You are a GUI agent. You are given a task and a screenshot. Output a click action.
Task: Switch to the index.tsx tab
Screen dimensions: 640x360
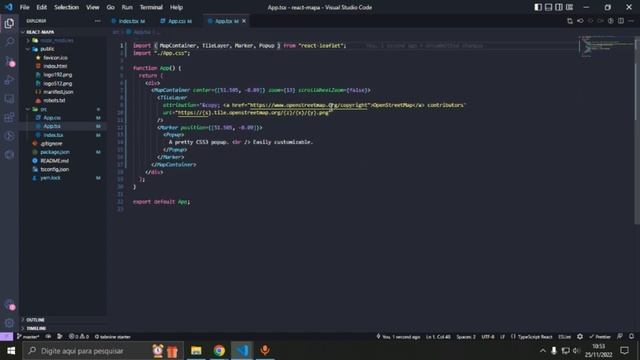[x=130, y=21]
